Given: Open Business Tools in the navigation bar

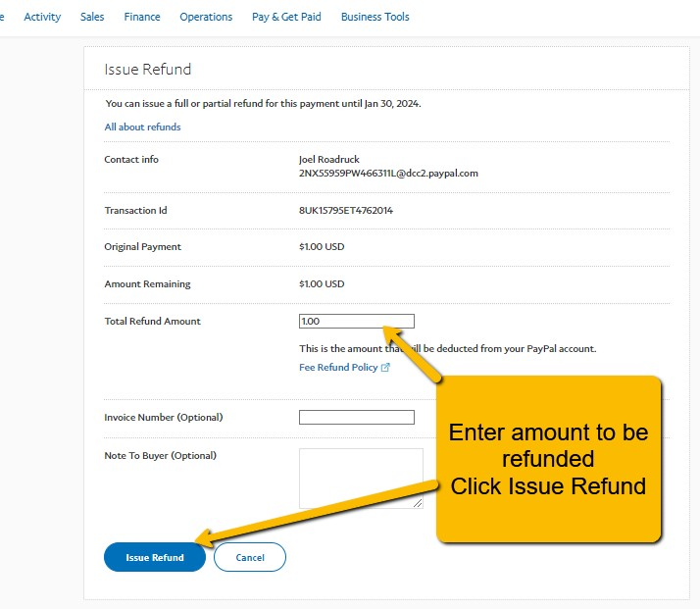Looking at the screenshot, I should (x=375, y=17).
